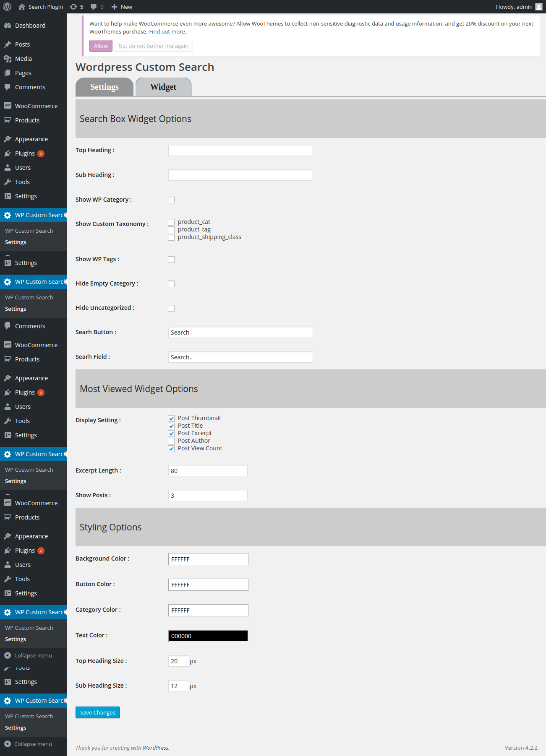The height and width of the screenshot is (756, 546).
Task: Check the Post Author display option
Action: pos(171,441)
